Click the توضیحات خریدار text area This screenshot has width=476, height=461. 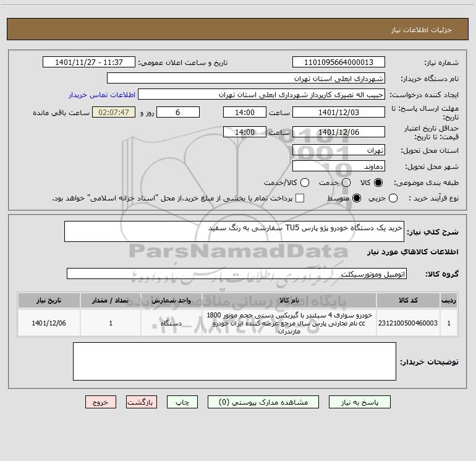(234, 361)
